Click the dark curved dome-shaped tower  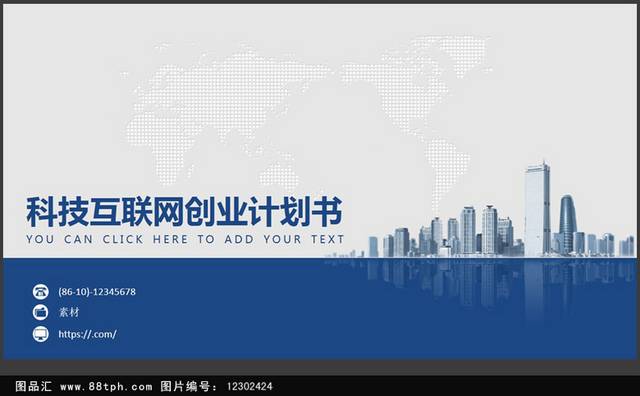click(x=567, y=224)
